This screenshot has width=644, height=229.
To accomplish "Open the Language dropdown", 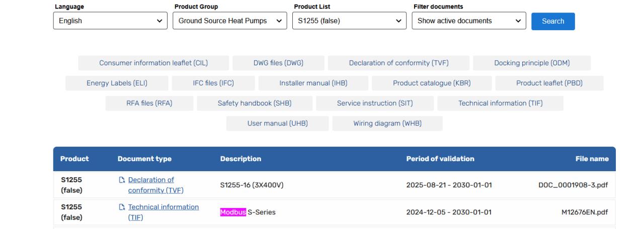I will click(110, 21).
